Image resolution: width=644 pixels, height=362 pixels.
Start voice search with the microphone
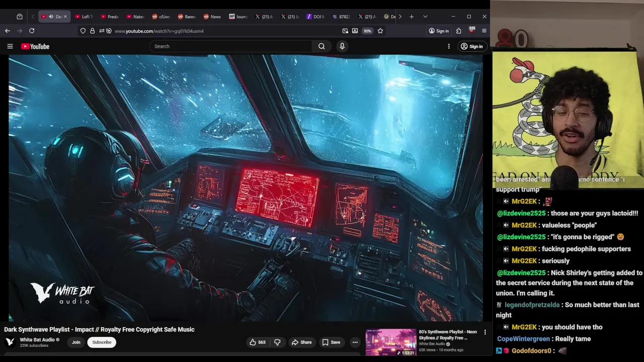pyautogui.click(x=342, y=46)
